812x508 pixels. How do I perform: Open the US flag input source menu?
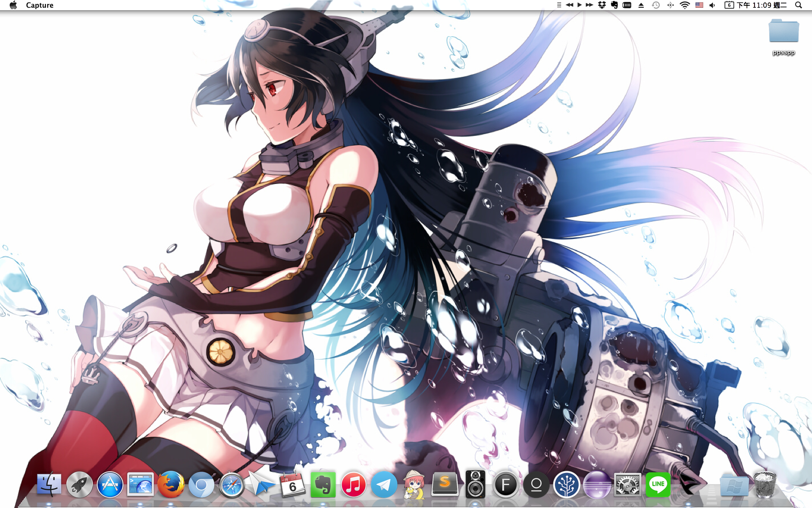pos(699,5)
